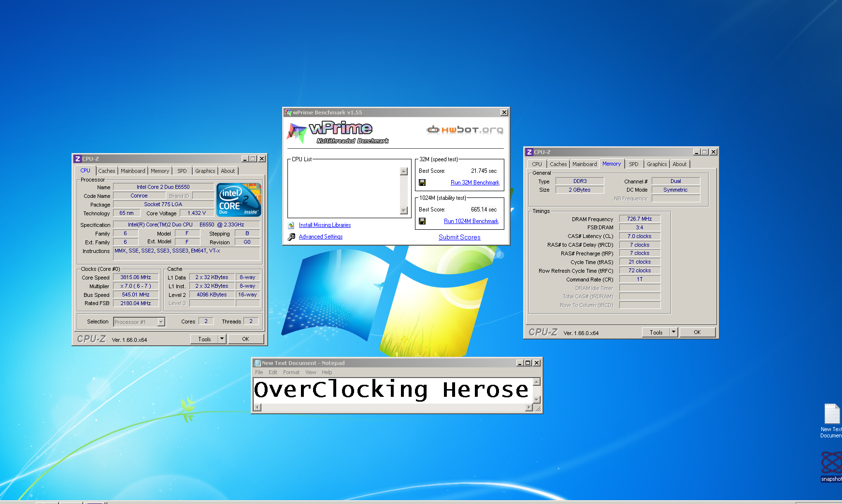Click CPU List scroll up arrow
This screenshot has height=504, width=842.
pyautogui.click(x=404, y=171)
